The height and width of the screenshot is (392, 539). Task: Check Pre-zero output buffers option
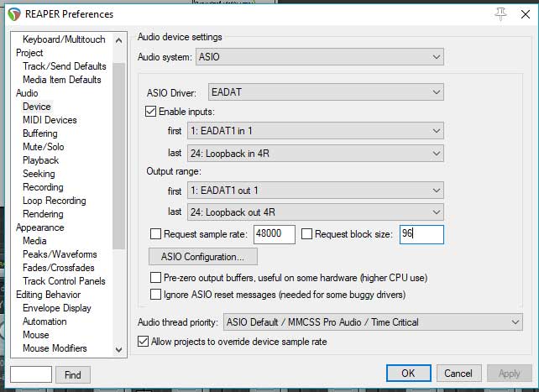click(155, 277)
